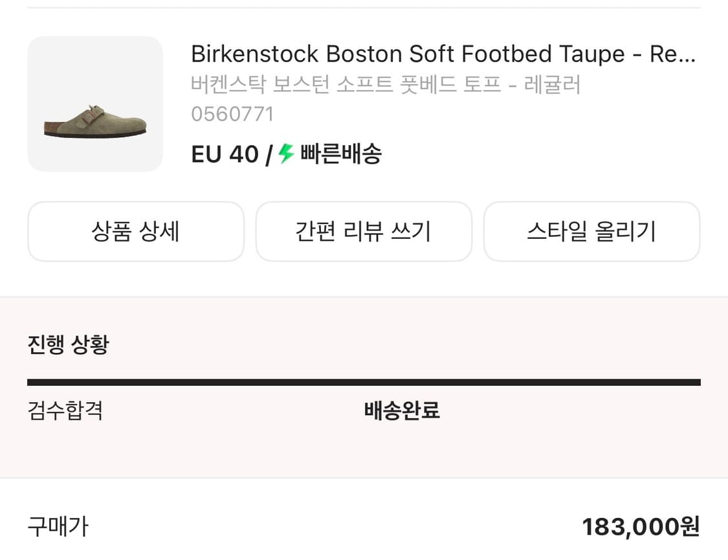Click the 간편 리뷰 쓰기 review button
Viewport: 728px width, 560px height.
point(364,231)
